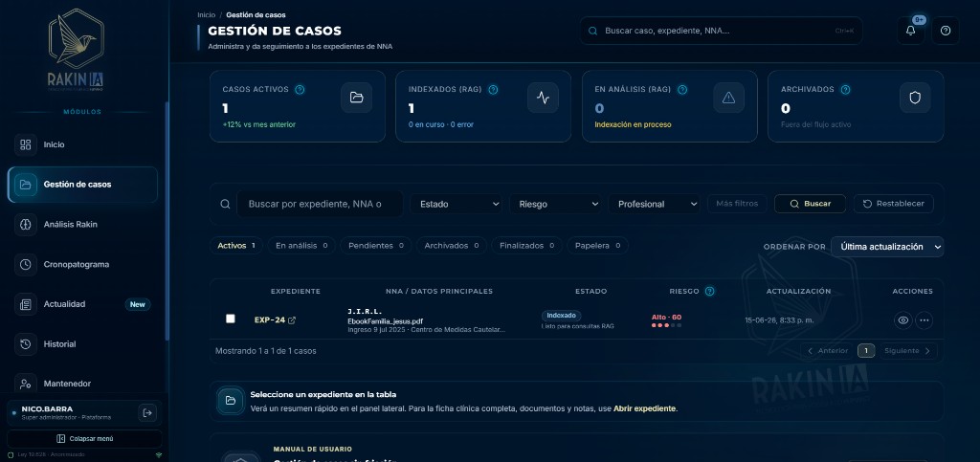Focus the Buscar por expediente filter field

320,204
